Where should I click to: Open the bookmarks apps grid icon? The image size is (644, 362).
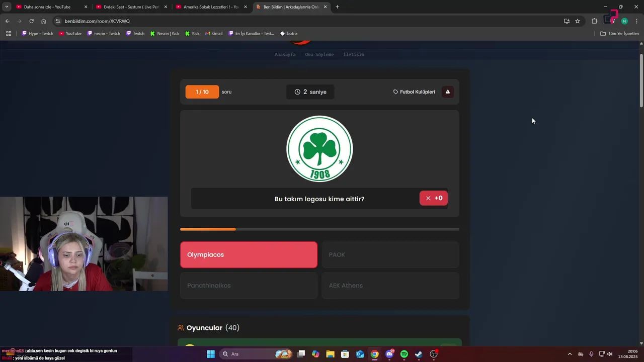click(9, 34)
